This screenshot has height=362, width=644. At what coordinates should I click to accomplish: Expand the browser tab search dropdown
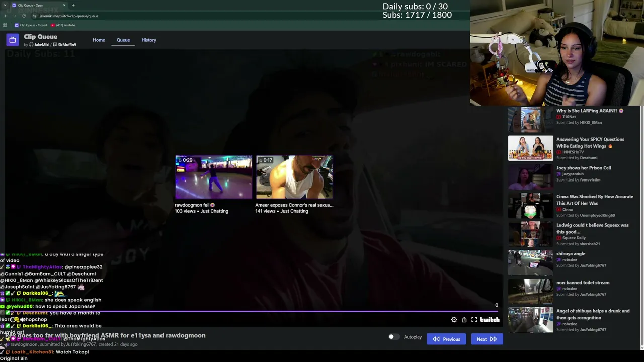pos(5,5)
